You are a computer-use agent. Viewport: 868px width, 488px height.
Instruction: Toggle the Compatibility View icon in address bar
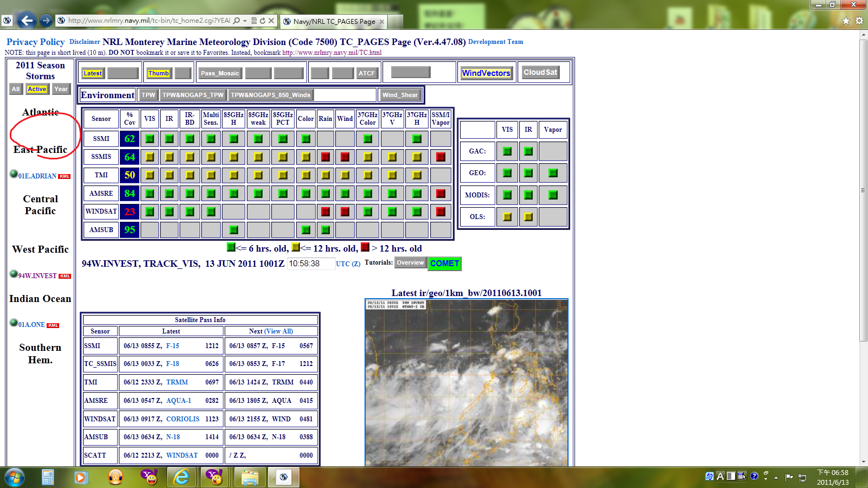tap(254, 21)
